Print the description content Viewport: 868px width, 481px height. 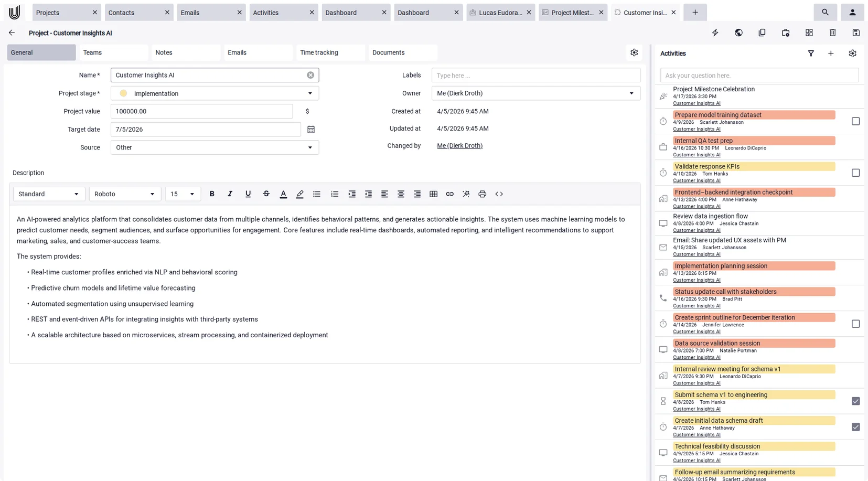[482, 194]
